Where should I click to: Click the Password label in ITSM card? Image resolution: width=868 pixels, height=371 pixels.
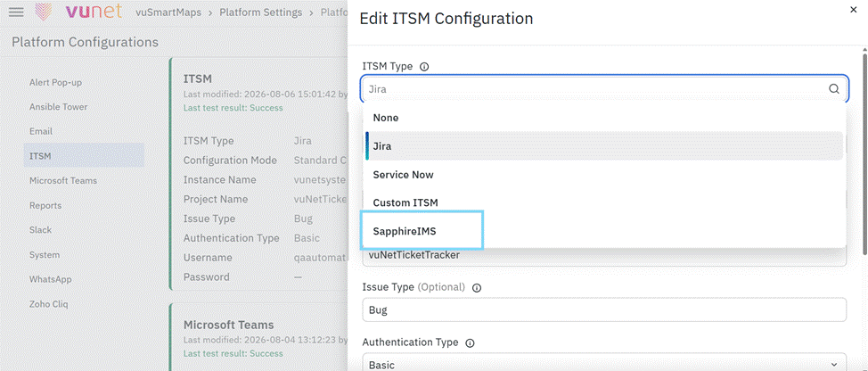pos(207,276)
